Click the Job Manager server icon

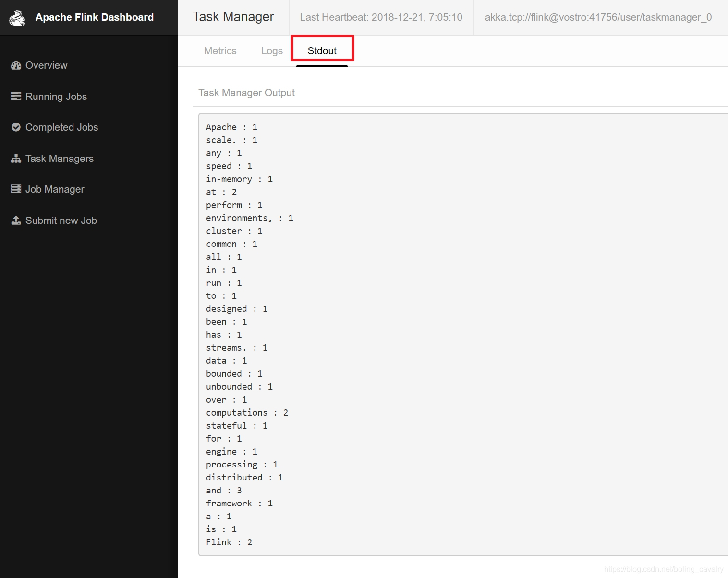click(16, 189)
